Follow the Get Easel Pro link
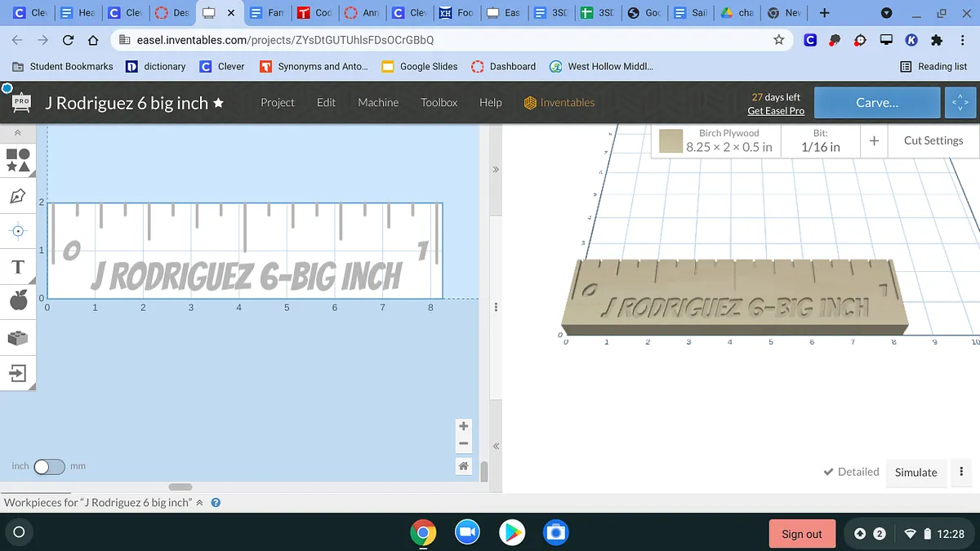Screen dimensions: 980x551 pos(775,111)
